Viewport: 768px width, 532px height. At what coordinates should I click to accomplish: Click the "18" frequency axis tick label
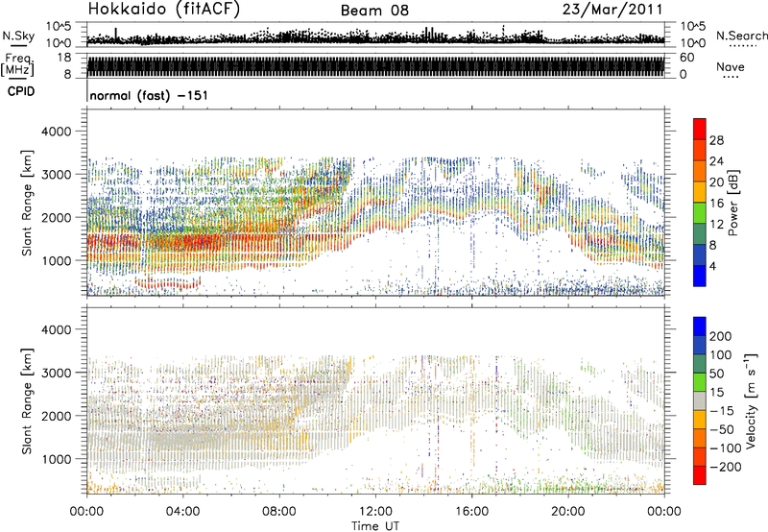click(64, 58)
